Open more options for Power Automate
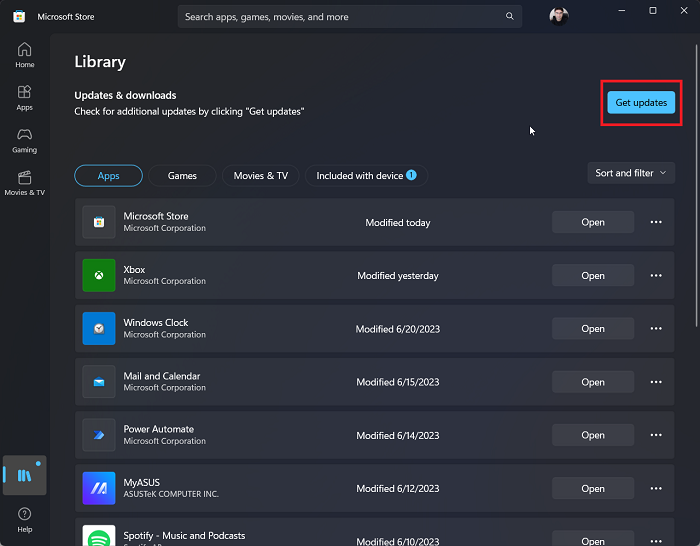This screenshot has height=546, width=700. [656, 435]
